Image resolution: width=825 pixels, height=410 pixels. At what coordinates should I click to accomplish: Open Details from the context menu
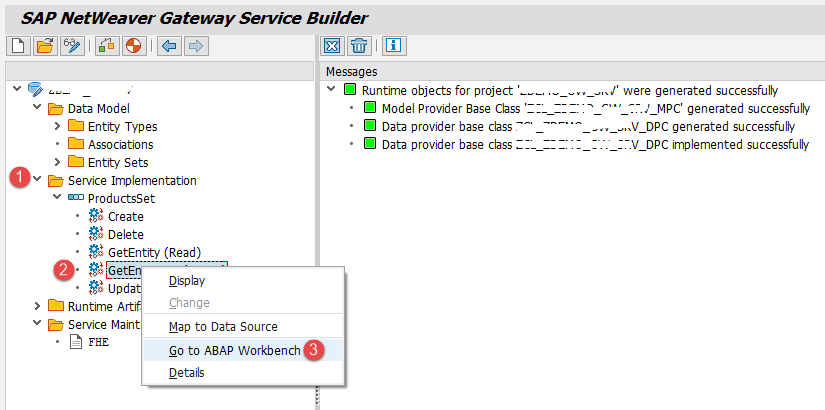pyautogui.click(x=186, y=373)
